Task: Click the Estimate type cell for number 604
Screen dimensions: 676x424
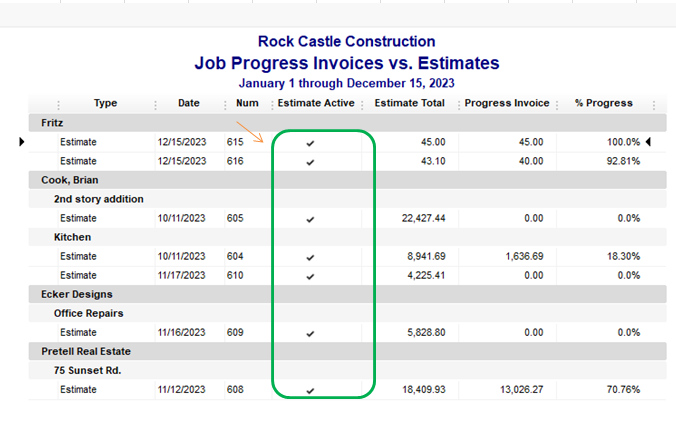Action: (x=78, y=256)
